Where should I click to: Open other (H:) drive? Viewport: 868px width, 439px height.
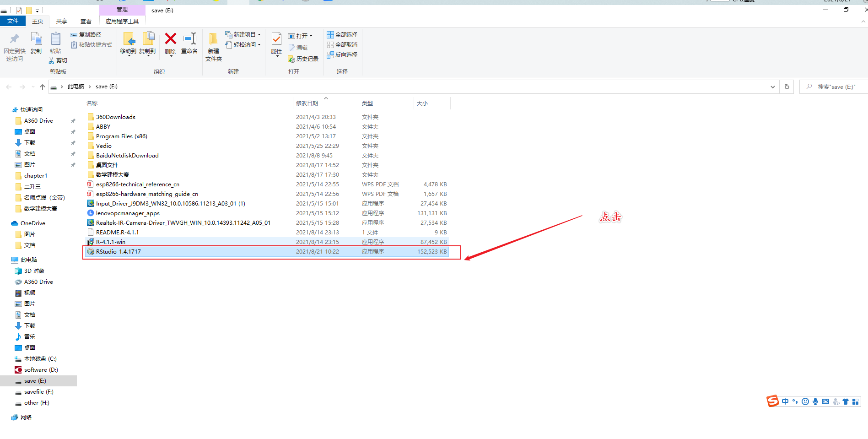37,403
